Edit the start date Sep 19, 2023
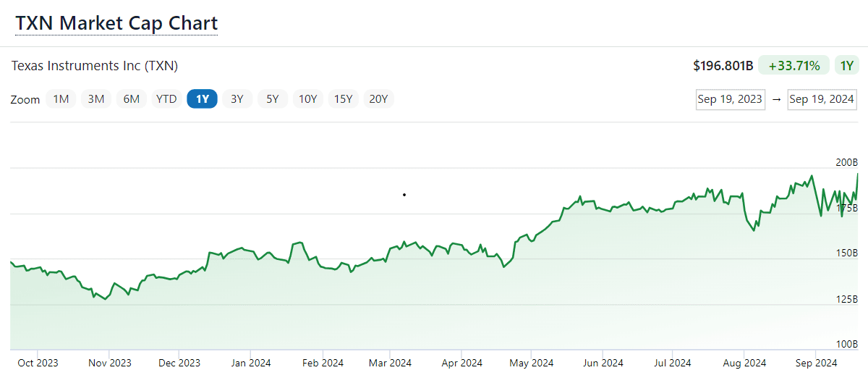The image size is (868, 378). point(731,99)
